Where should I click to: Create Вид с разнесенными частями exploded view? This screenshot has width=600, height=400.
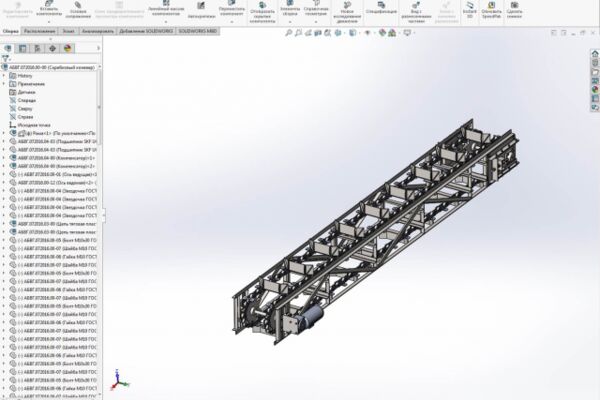pyautogui.click(x=416, y=12)
